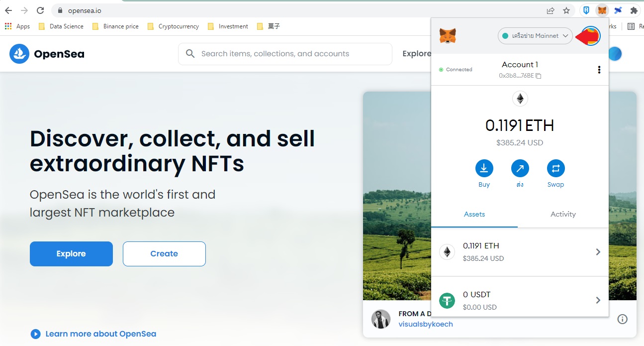Viewport: 644px width, 346px height.
Task: Switch to the Assets tab
Action: [x=474, y=214]
